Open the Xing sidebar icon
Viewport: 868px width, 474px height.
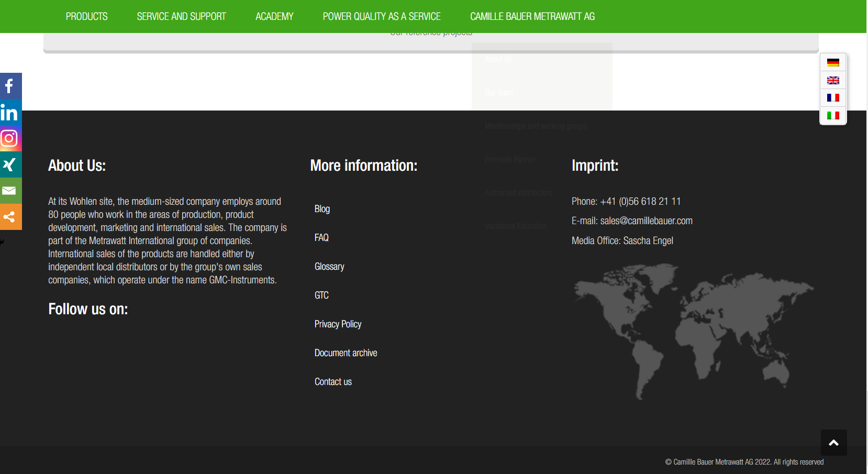click(x=10, y=164)
